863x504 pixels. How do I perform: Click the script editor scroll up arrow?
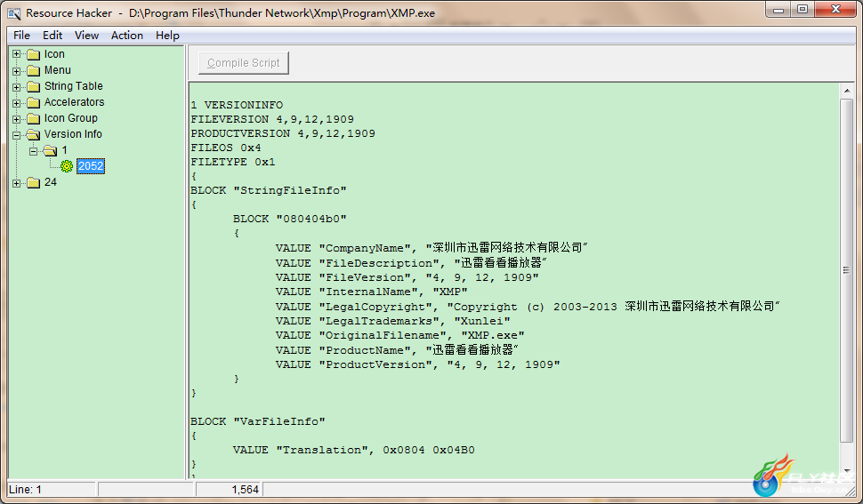pyautogui.click(x=846, y=91)
